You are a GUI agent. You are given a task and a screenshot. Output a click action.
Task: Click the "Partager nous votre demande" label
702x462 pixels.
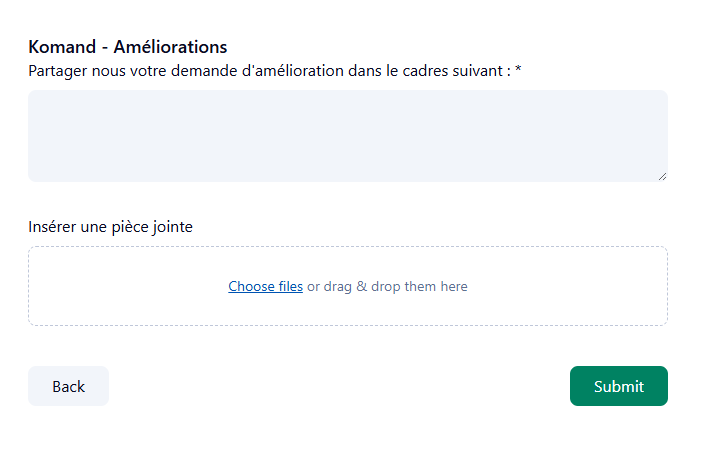tap(270, 71)
